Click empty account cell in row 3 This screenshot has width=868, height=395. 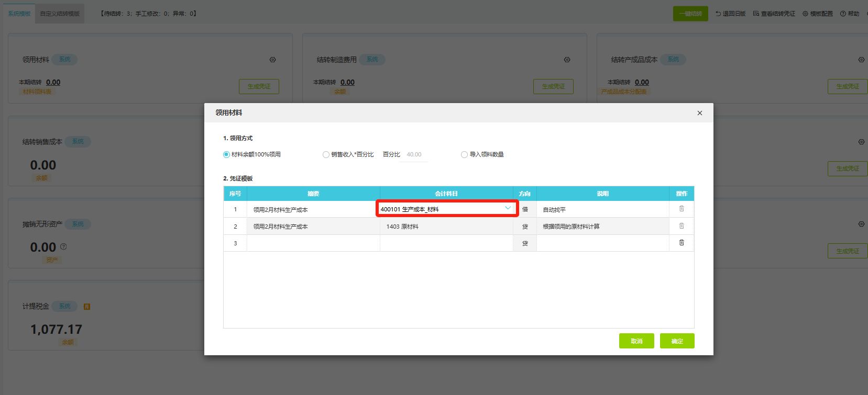(446, 243)
